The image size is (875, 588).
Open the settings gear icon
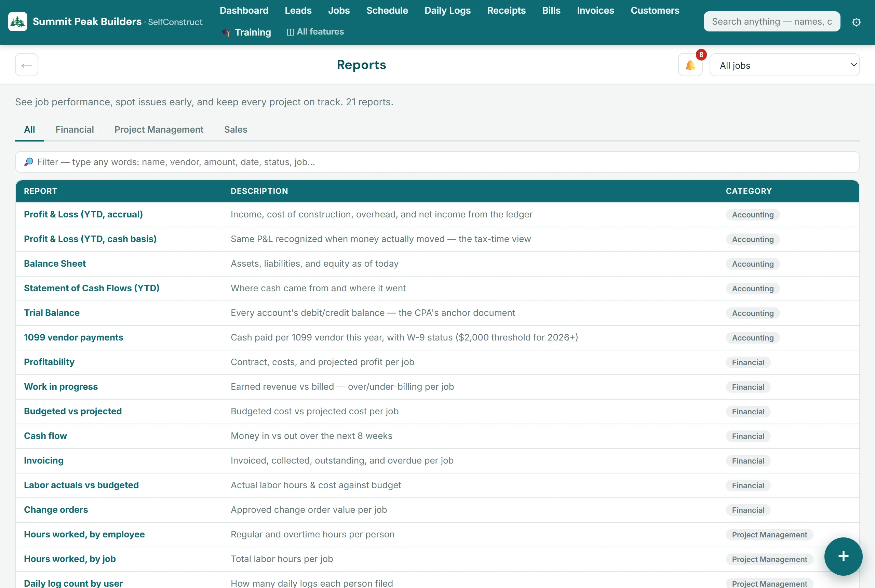pyautogui.click(x=856, y=22)
